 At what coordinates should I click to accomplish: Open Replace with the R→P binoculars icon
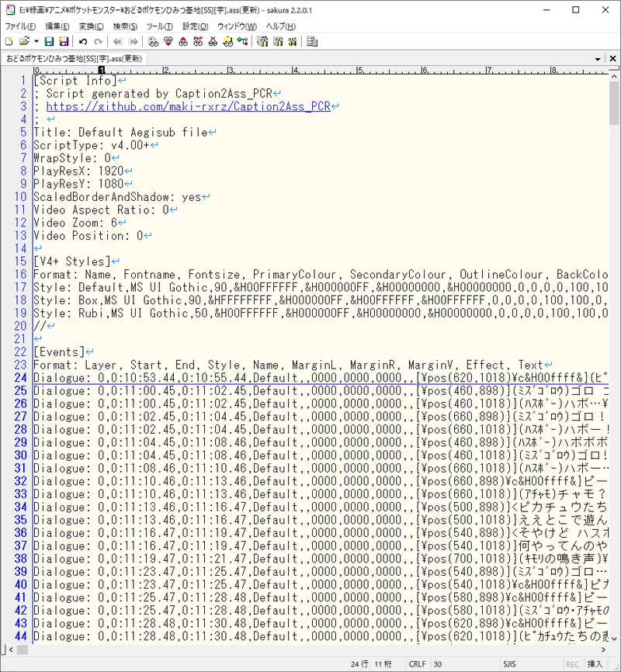(197, 41)
